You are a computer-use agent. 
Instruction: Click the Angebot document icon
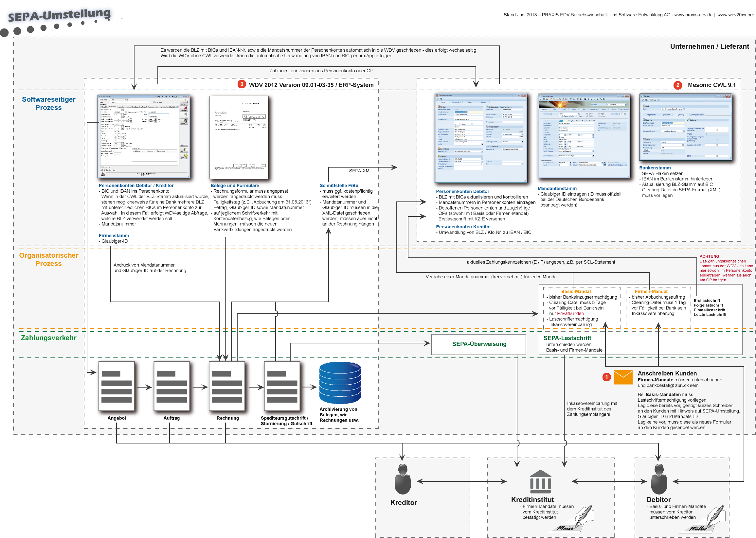point(116,386)
